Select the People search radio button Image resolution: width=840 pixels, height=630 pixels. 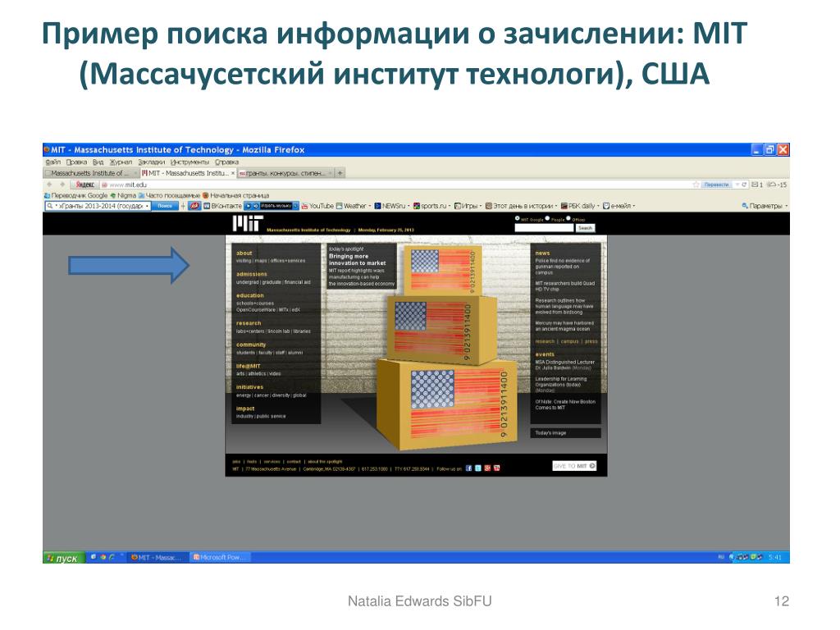click(547, 218)
